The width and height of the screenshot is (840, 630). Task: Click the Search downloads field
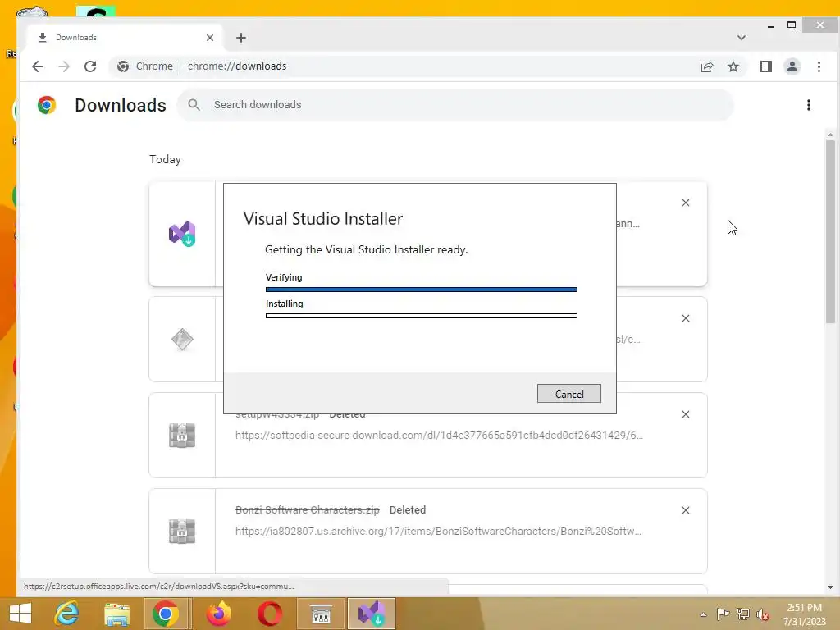point(455,105)
